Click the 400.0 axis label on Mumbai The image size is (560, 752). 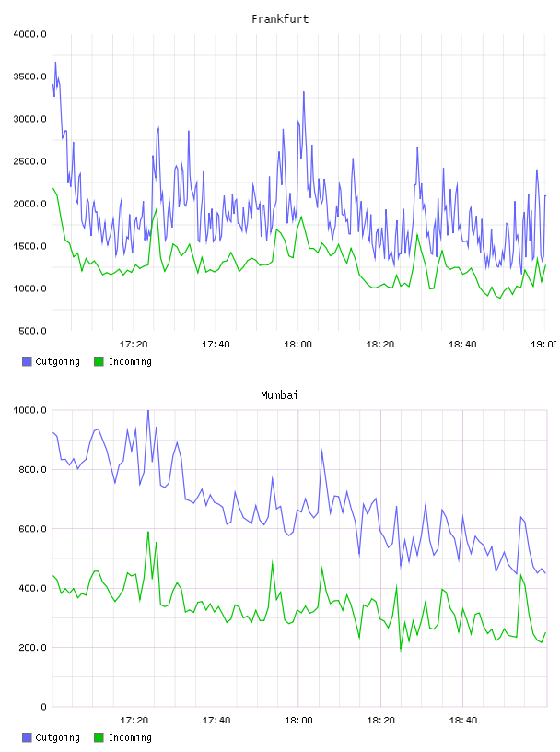(x=32, y=589)
